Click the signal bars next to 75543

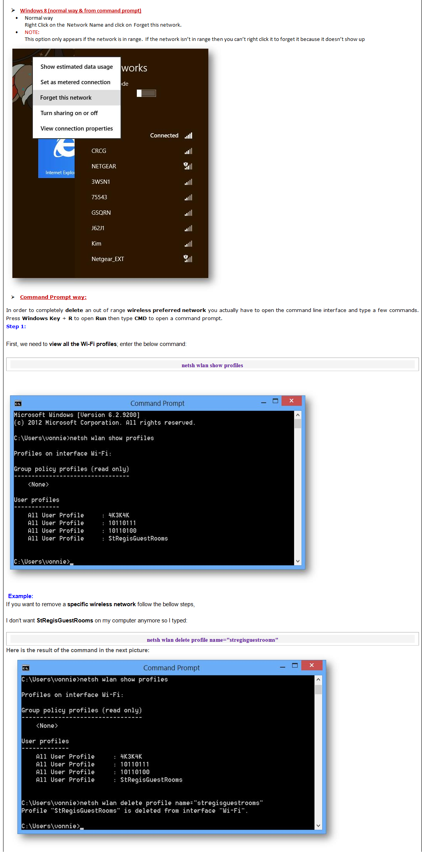coord(188,197)
